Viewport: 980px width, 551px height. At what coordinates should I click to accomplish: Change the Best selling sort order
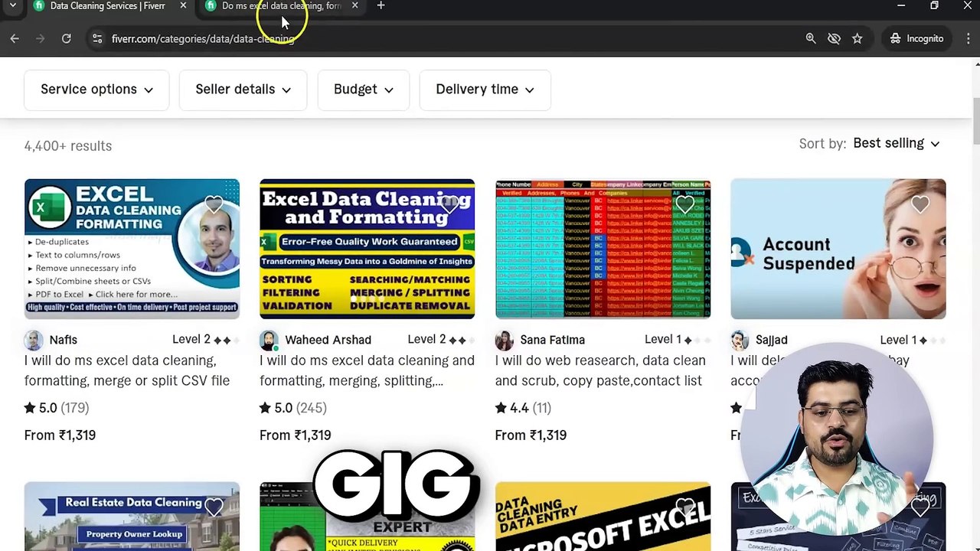896,144
